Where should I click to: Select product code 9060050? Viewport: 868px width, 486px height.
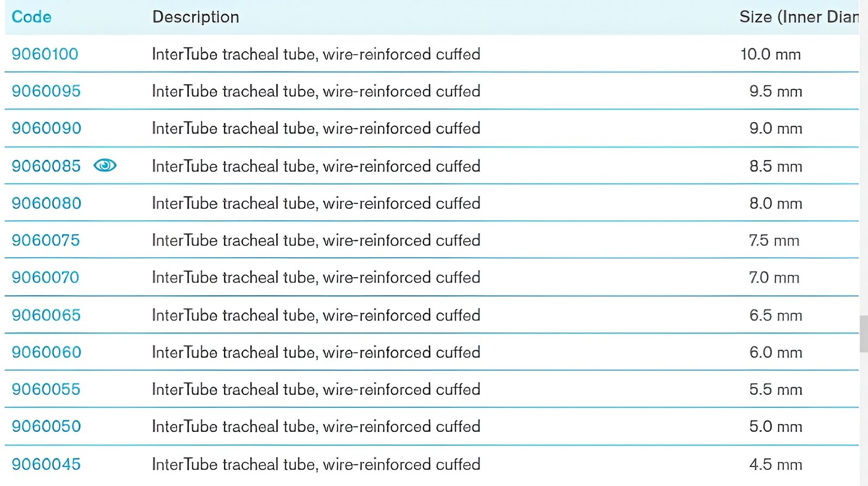[x=47, y=426]
